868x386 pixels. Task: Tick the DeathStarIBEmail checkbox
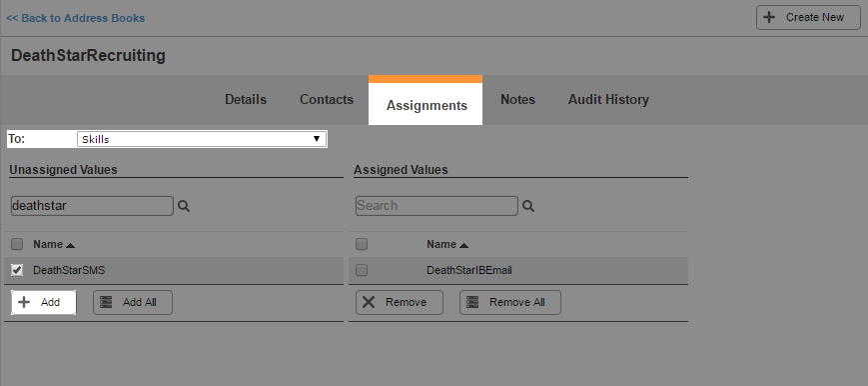click(362, 270)
